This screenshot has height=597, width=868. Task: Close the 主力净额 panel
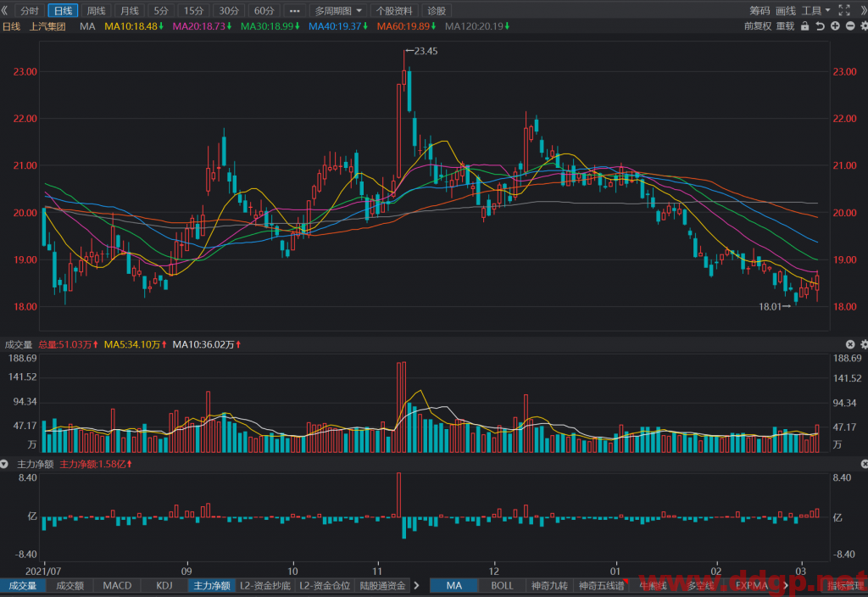pyautogui.click(x=864, y=464)
